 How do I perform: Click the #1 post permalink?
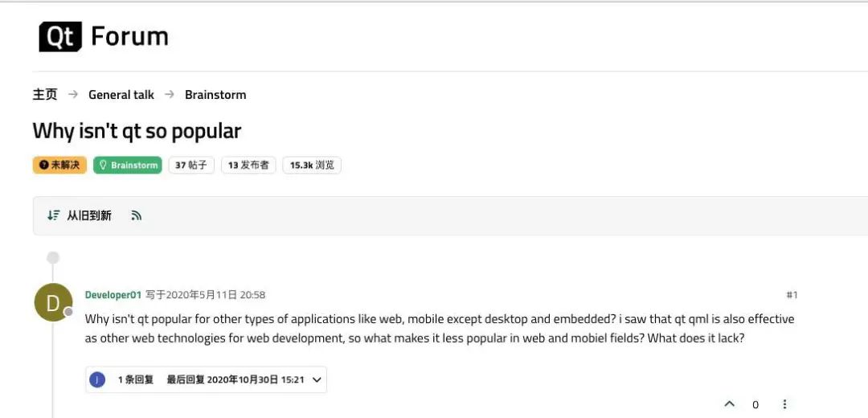(x=792, y=295)
